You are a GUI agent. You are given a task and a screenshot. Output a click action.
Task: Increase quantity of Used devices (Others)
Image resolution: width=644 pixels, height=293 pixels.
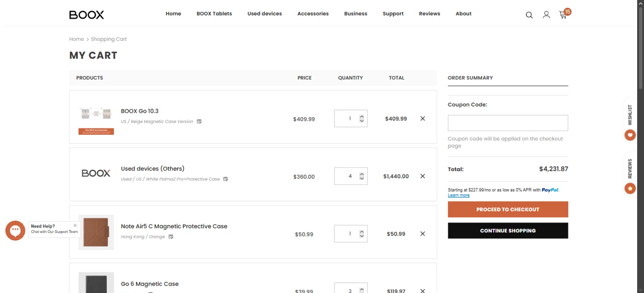coord(361,174)
